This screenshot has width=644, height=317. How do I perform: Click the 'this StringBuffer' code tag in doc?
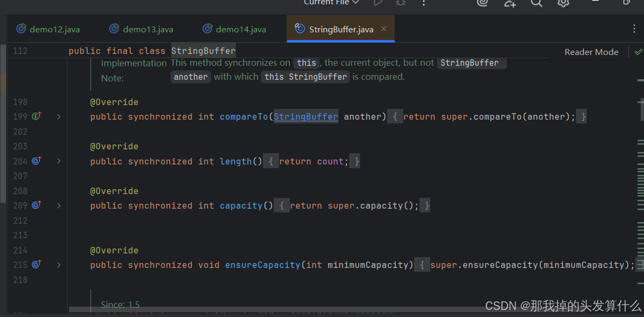[305, 77]
